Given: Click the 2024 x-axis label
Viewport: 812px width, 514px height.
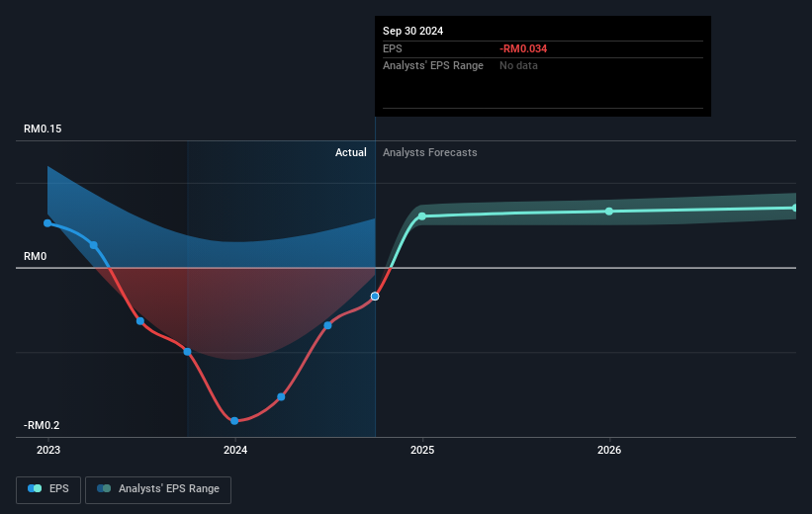Looking at the screenshot, I should pyautogui.click(x=235, y=451).
